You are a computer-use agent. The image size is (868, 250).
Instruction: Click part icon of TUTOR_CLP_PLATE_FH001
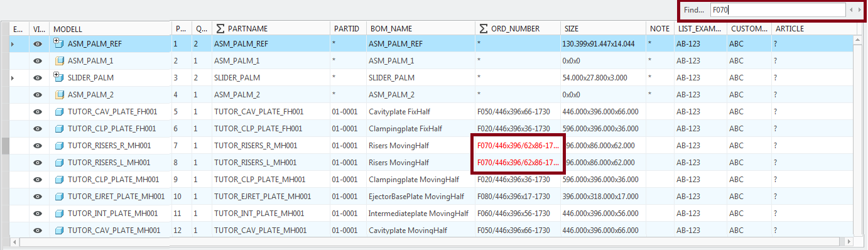pos(60,129)
